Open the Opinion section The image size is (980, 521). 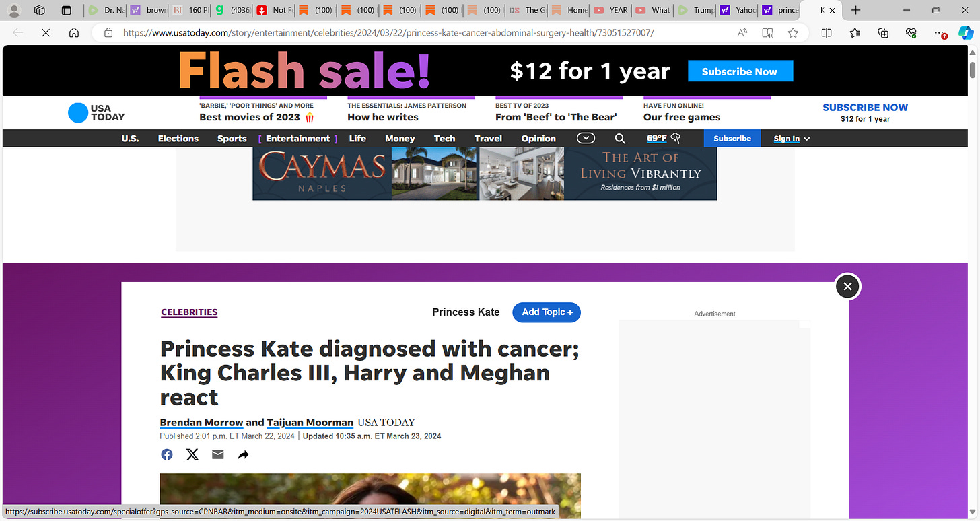click(x=538, y=139)
